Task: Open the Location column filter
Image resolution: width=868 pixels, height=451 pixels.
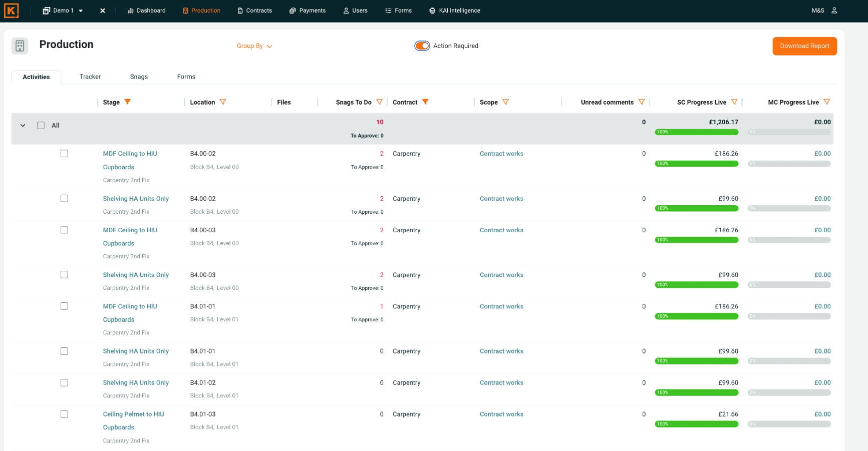Action: [223, 102]
